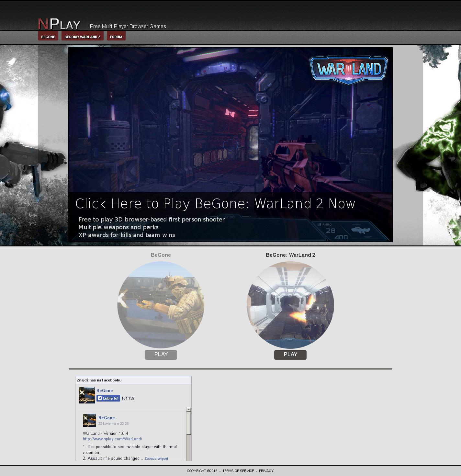Open the BeGone page name link in Facebook header
This screenshot has height=476, width=461.
tap(105, 391)
